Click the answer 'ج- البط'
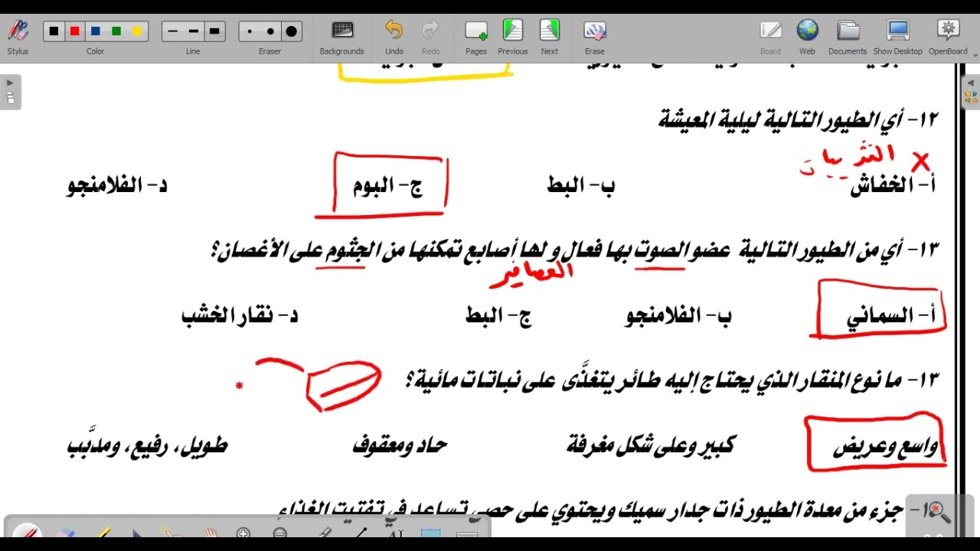The width and height of the screenshot is (980, 551). (498, 316)
